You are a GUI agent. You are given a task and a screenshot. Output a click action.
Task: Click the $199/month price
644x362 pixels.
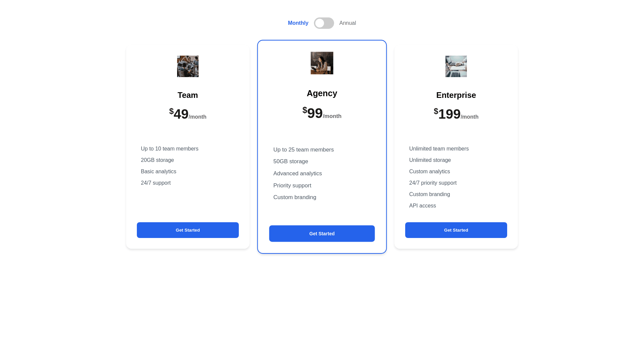pos(456,114)
